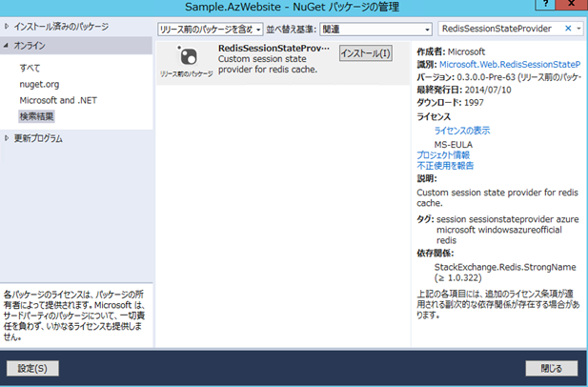
Task: Click the version 0.3.0.0-Pre-63 text
Action: pyautogui.click(x=499, y=77)
